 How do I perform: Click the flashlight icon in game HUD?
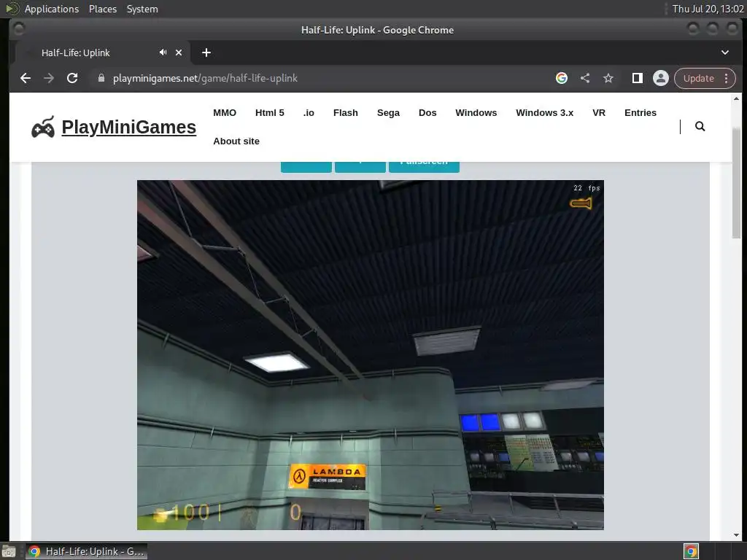(581, 204)
